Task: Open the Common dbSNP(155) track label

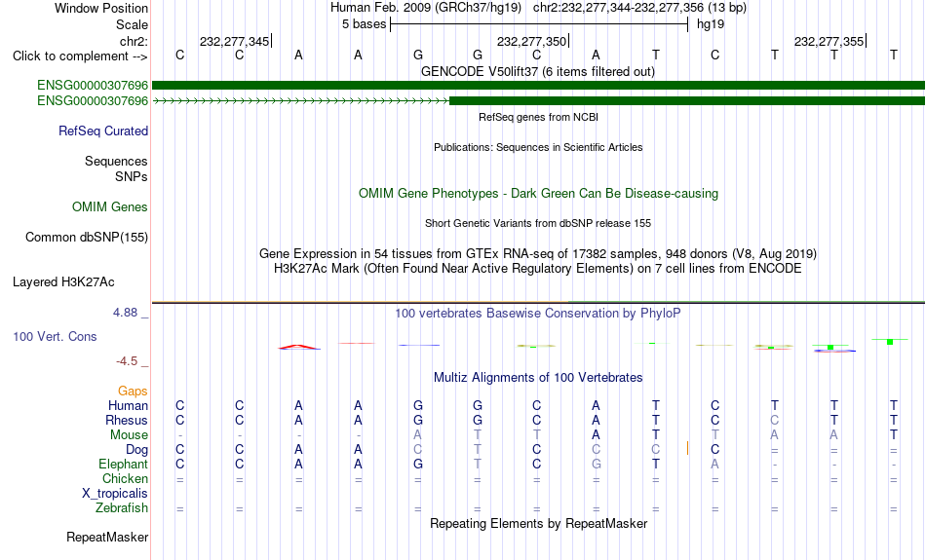Action: 87,238
